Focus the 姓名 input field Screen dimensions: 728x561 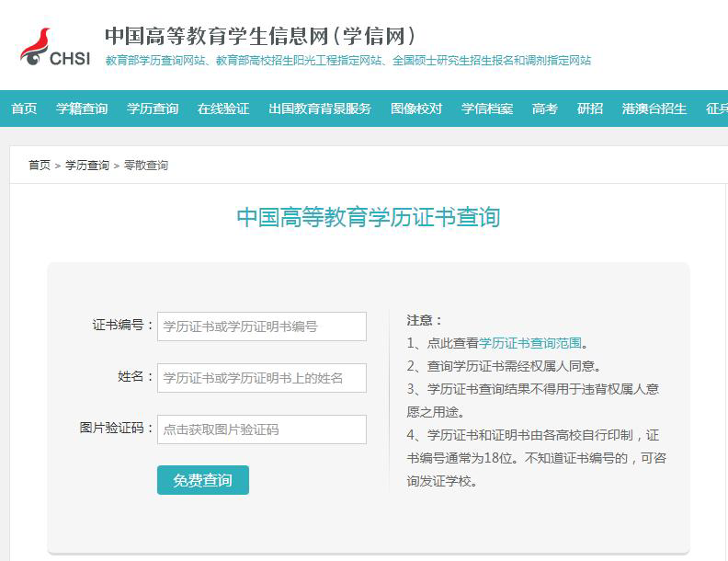click(262, 378)
